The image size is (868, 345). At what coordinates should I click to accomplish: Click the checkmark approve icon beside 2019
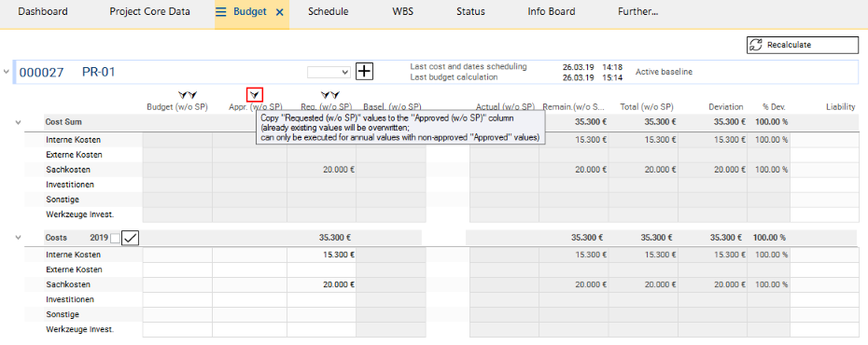click(131, 238)
